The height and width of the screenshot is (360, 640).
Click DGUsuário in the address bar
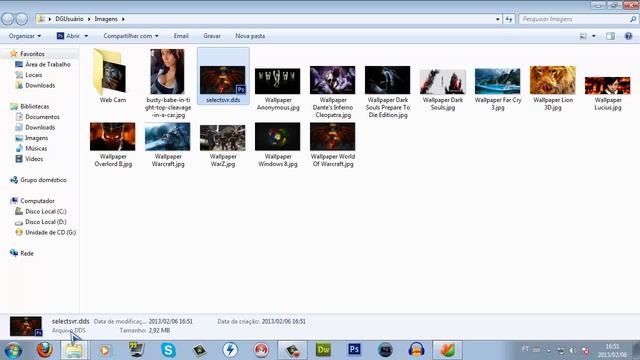pyautogui.click(x=69, y=19)
